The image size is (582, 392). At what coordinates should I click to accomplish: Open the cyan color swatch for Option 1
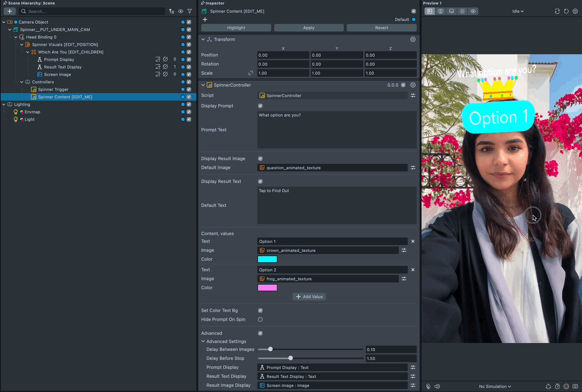click(267, 259)
